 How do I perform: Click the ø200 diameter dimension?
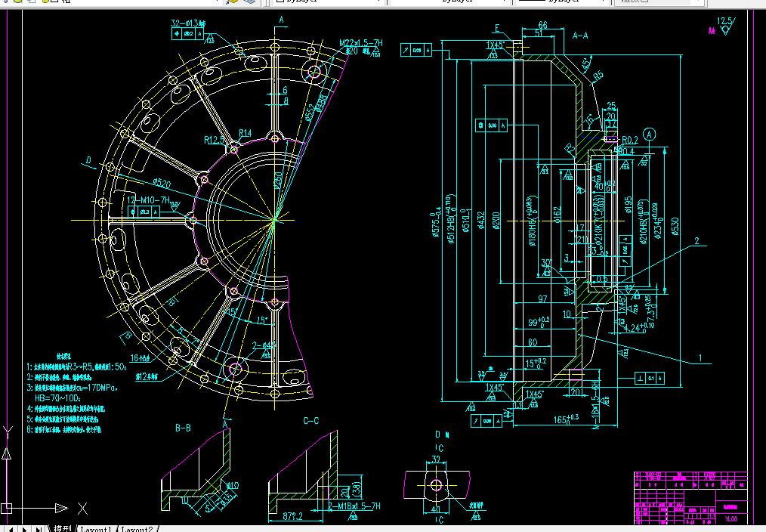(496, 221)
